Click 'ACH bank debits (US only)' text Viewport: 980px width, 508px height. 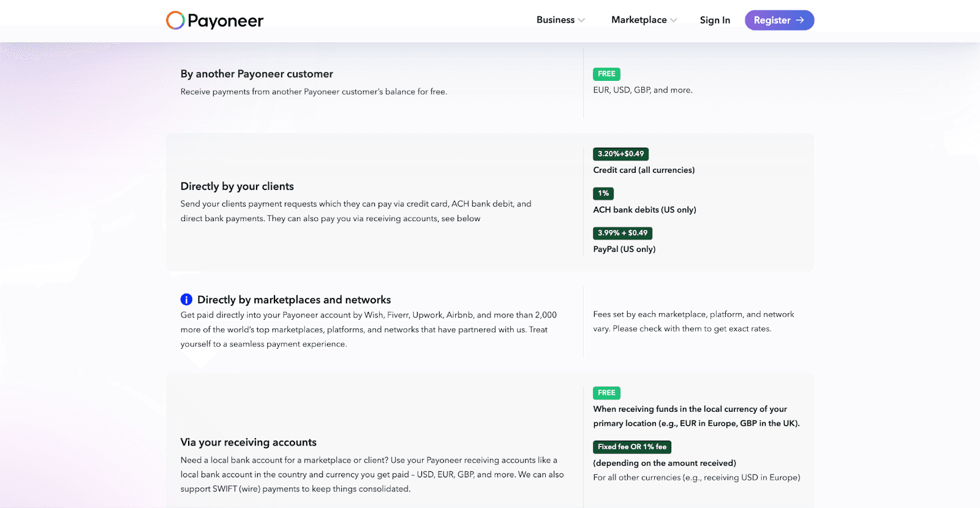tap(644, 210)
